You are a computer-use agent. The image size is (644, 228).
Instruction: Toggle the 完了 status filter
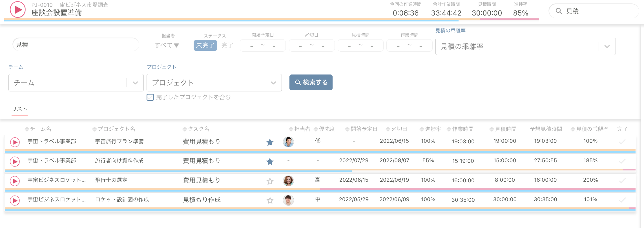(x=227, y=45)
